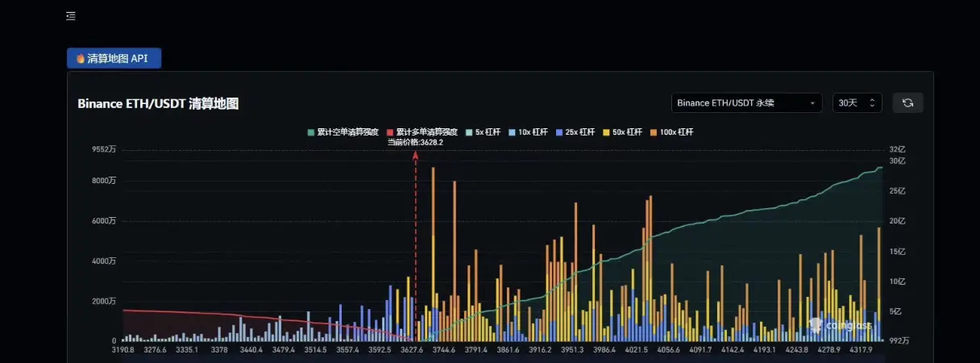Toggle the 累计多单清算强度 legend series
This screenshot has height=363, width=980.
[422, 131]
